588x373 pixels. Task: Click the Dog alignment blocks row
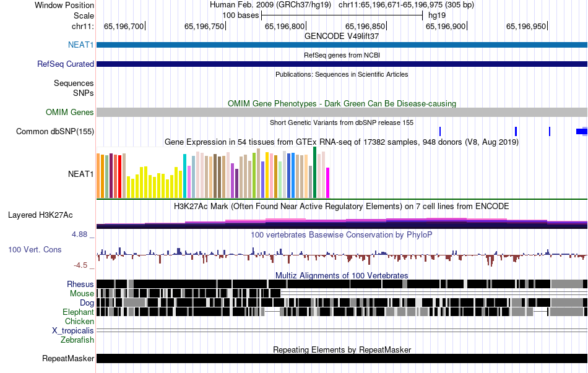pos(342,302)
